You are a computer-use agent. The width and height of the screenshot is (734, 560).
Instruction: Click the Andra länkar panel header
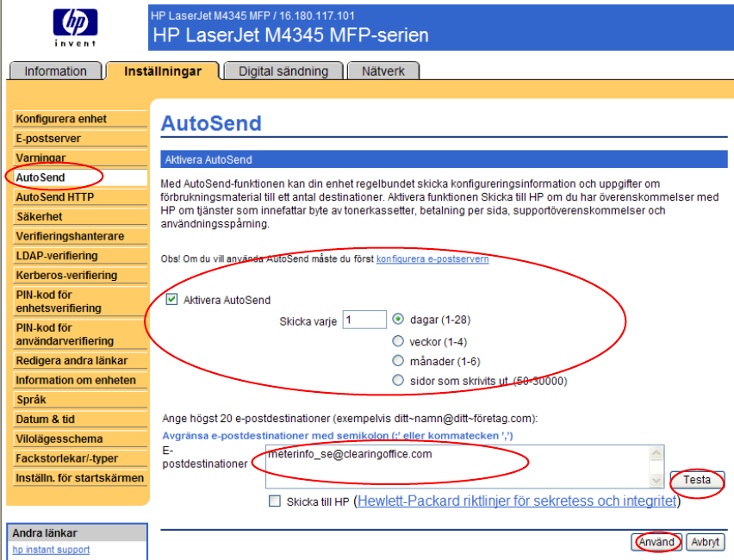point(78,532)
